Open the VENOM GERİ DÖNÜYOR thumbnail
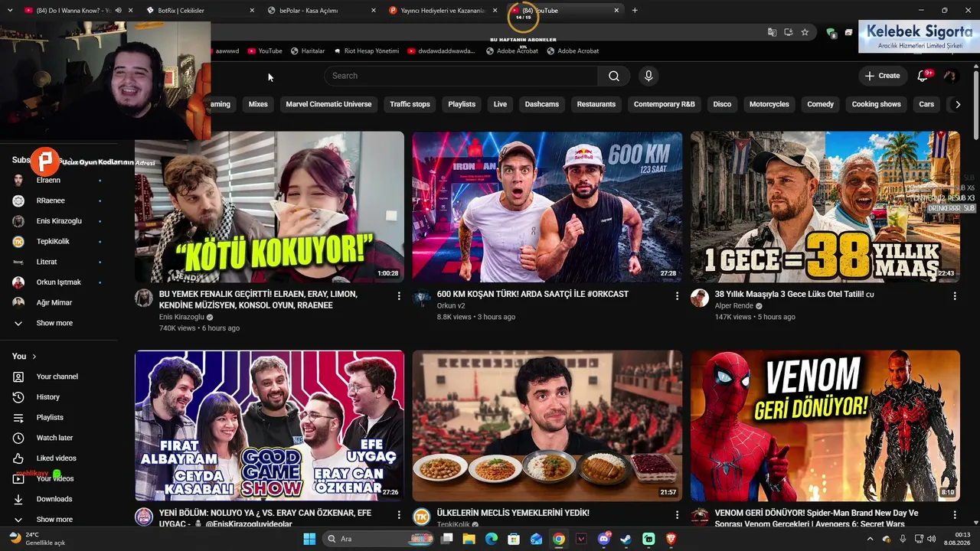 coord(825,426)
